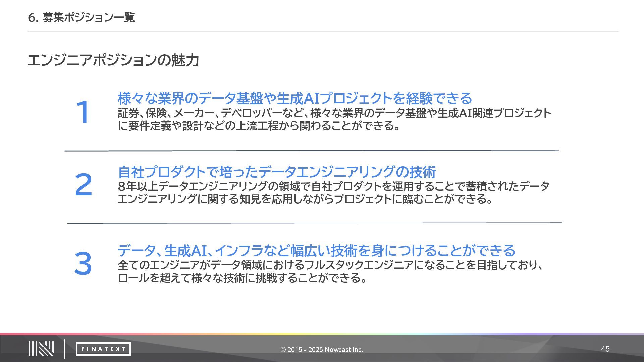Click the page number 45
Viewport: 644px width, 362px height.
605,349
